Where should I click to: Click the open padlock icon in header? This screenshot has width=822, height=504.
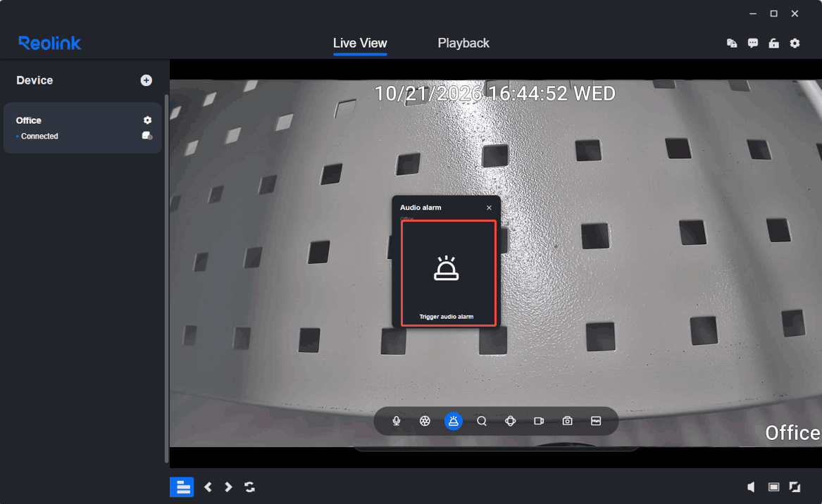tap(774, 43)
